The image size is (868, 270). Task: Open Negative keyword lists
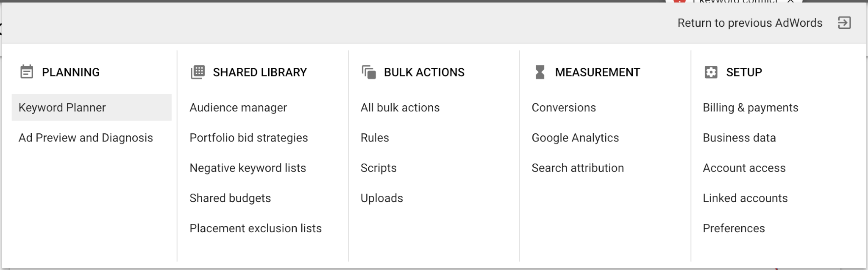click(248, 168)
